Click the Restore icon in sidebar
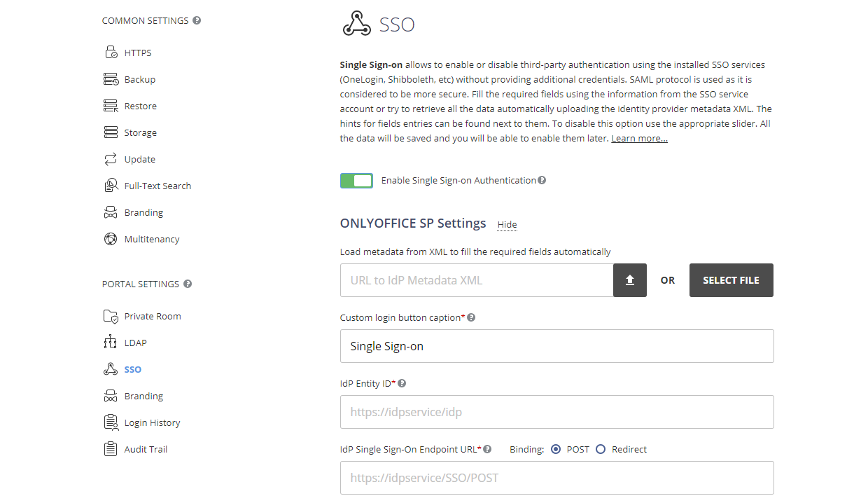This screenshot has height=496, width=868. 111,106
